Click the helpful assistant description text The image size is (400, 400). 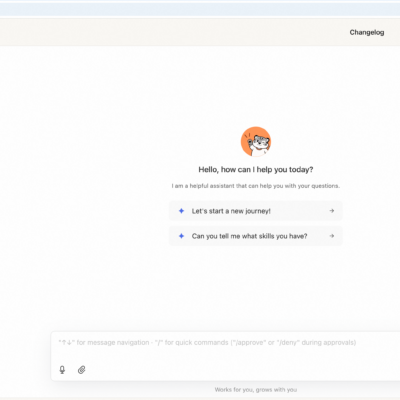[256, 186]
